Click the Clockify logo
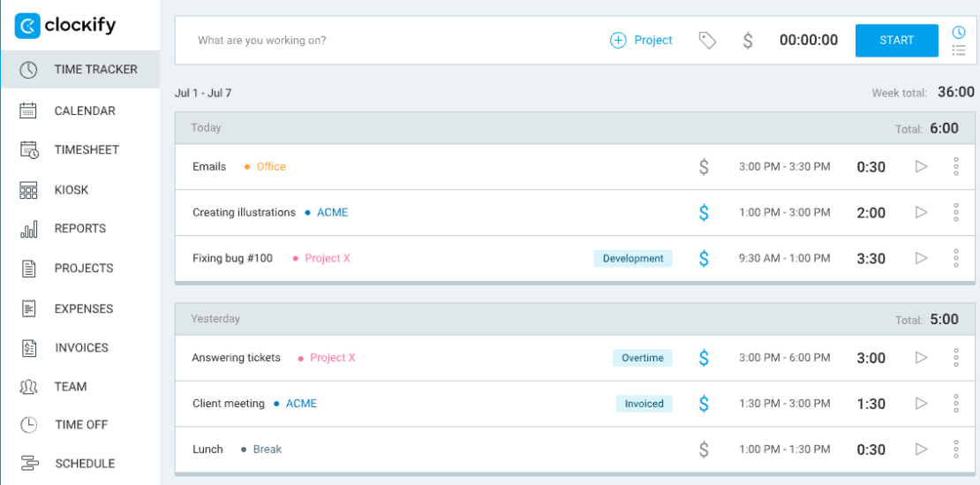The width and height of the screenshot is (980, 485). pos(65,26)
